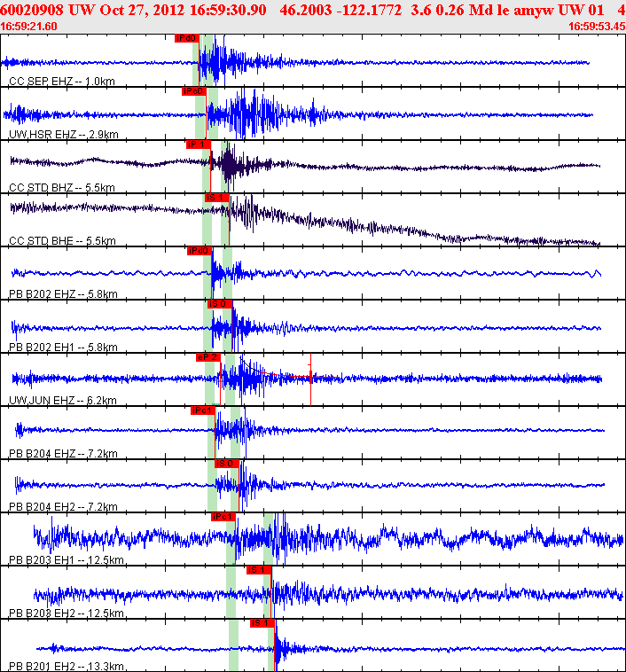The image size is (626, 672).
Task: Click the PB B203 EH1 -- 12.5km label
Action: click(67, 559)
